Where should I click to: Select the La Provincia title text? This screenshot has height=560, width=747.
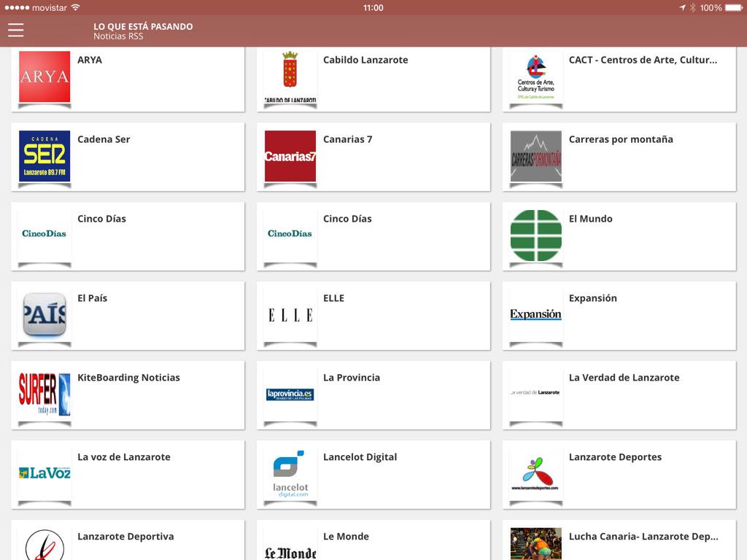click(x=352, y=378)
